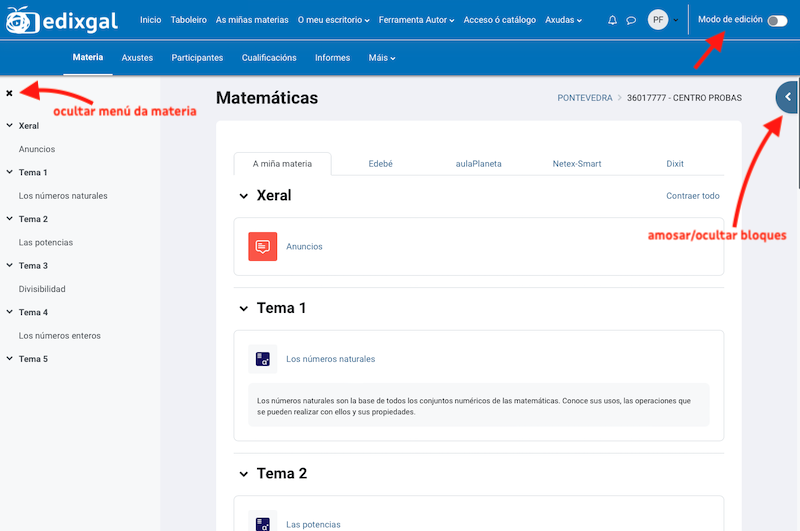
Task: Click the Anuncios forum icon
Action: (x=262, y=246)
